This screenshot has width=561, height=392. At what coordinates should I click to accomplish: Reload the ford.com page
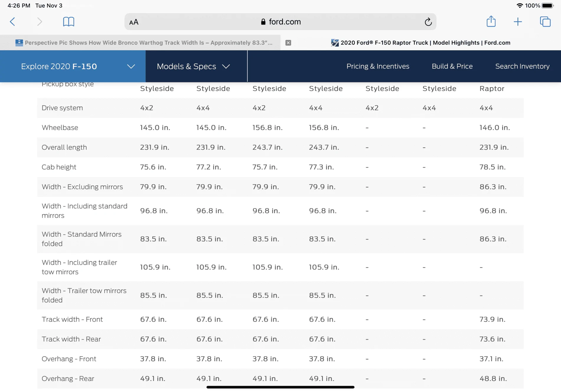point(428,22)
